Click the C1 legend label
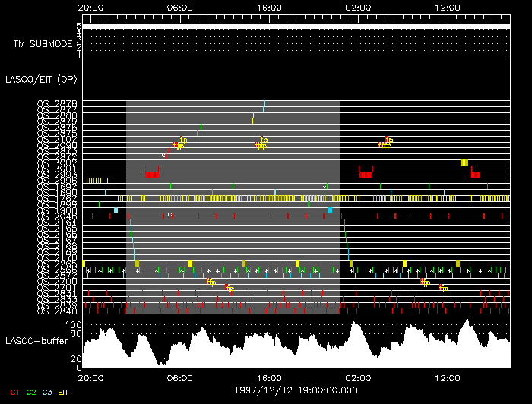This screenshot has width=532, height=404. 14,392
